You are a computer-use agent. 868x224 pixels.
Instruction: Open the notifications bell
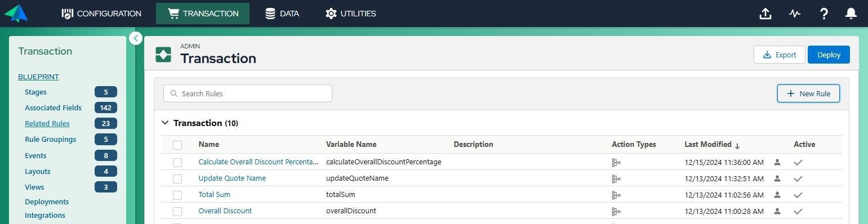tap(851, 14)
